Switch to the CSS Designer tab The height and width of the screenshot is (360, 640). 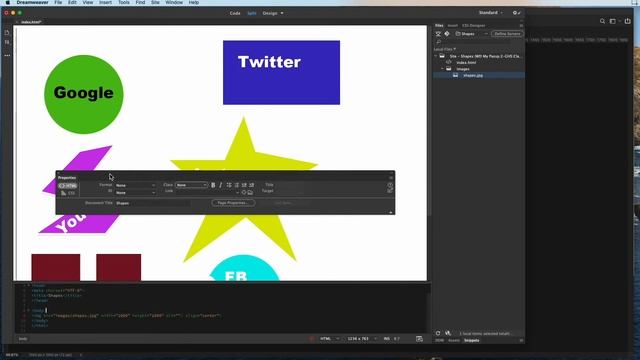pyautogui.click(x=473, y=25)
